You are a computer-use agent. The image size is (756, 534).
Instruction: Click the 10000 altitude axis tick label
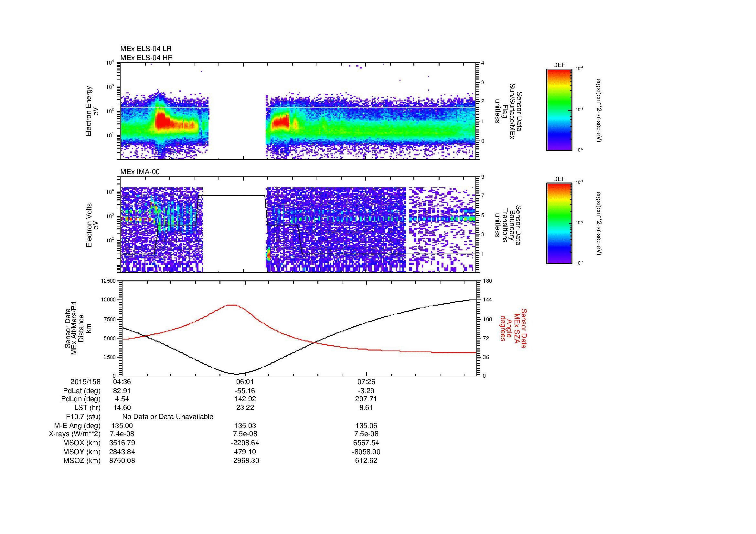tap(108, 300)
